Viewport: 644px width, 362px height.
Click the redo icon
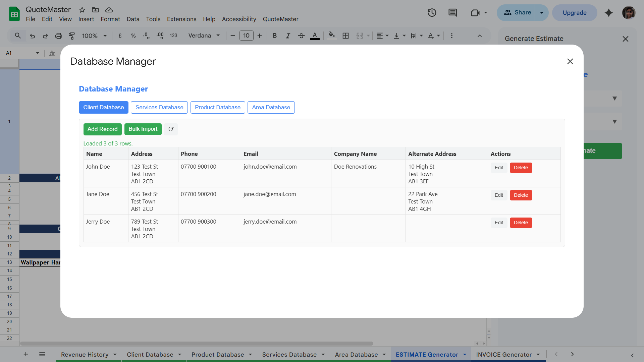pyautogui.click(x=45, y=36)
